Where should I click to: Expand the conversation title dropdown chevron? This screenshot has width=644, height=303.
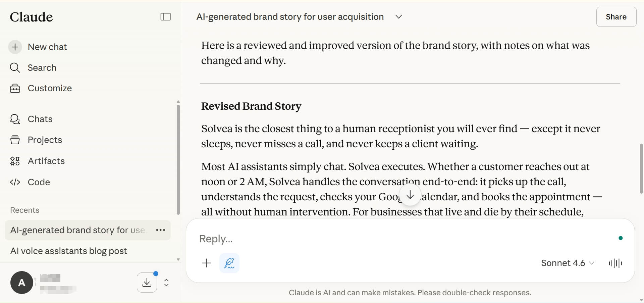click(398, 17)
